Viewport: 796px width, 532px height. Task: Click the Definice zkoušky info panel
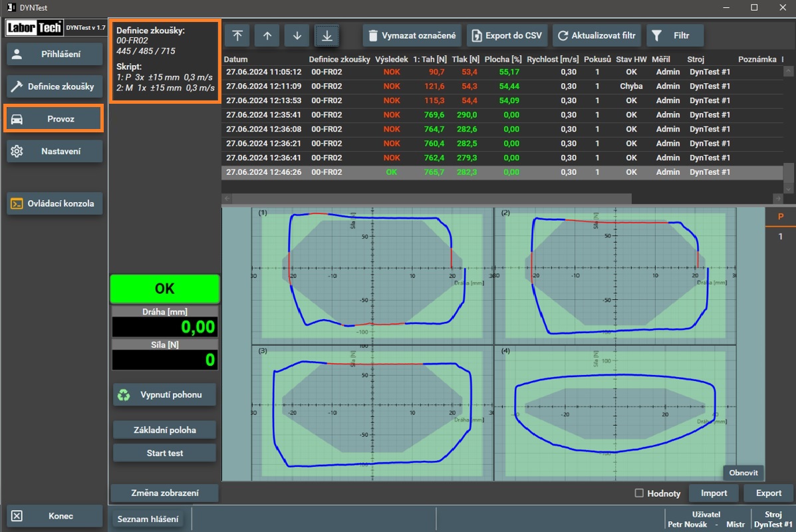[165, 61]
